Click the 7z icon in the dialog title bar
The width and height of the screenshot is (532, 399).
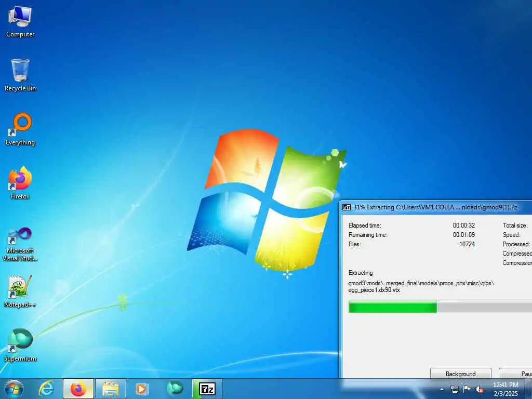click(347, 207)
